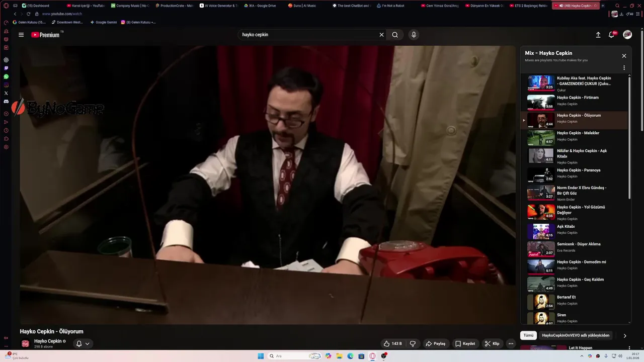
Task: Click the search magnifier button
Action: click(395, 35)
